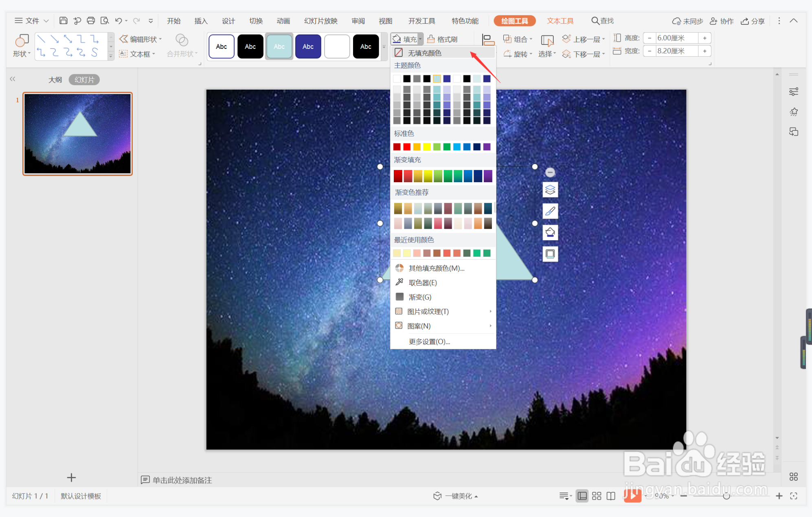The height and width of the screenshot is (517, 812).
Task: Click the merge shapes 合并形状 icon
Action: (x=182, y=40)
